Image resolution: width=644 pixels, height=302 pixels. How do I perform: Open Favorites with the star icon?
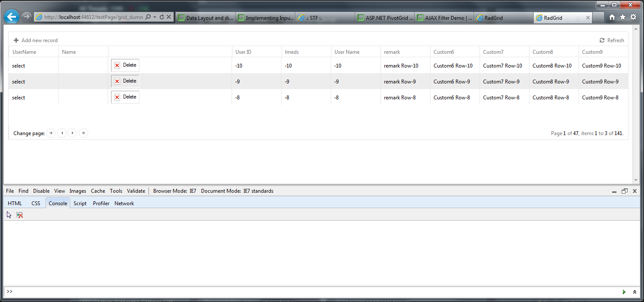(x=622, y=17)
